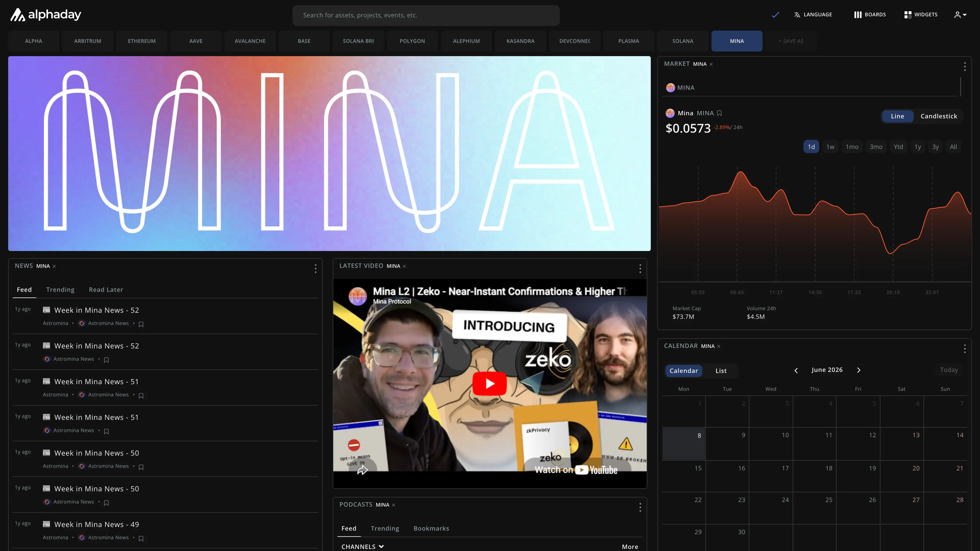Remove MINA tag from Podcasts widget
The image size is (980, 551).
394,505
